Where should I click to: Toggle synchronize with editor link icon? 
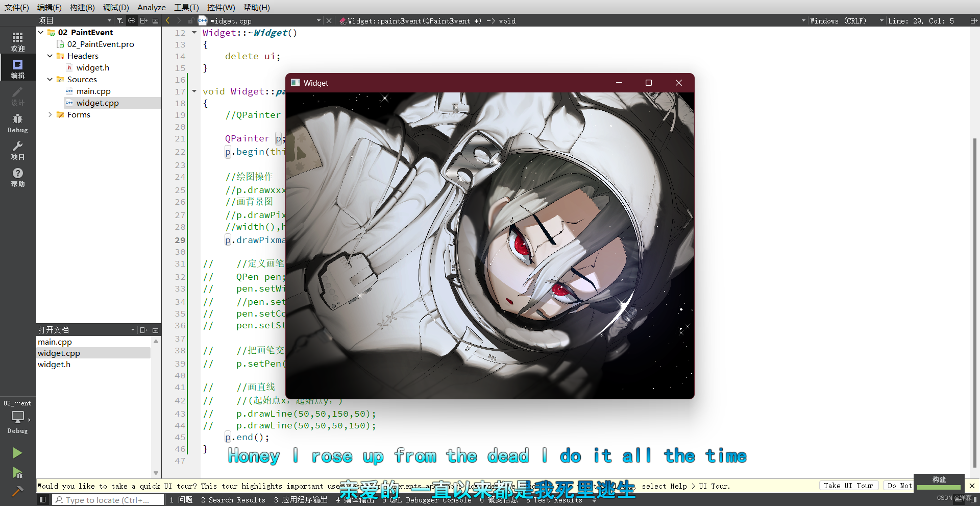point(132,20)
